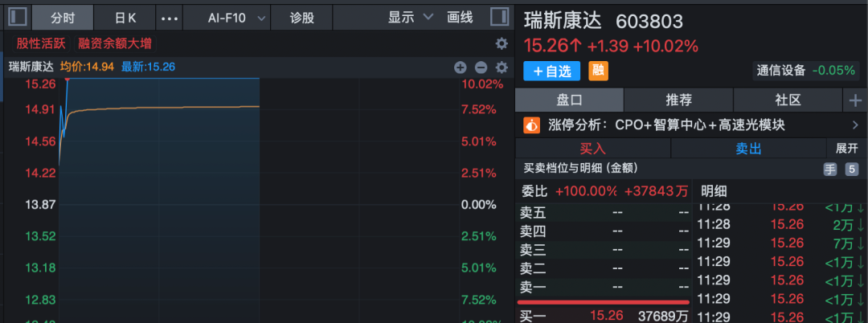Viewport: 868px width, 323px height.
Task: Open the 诊股 tab
Action: [x=301, y=18]
